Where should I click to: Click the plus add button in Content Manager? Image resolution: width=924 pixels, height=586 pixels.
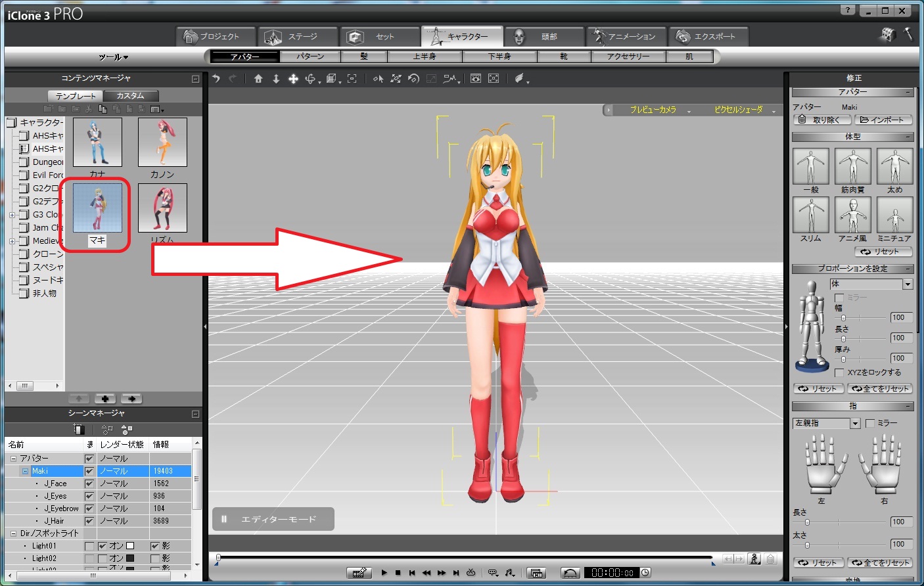(105, 399)
